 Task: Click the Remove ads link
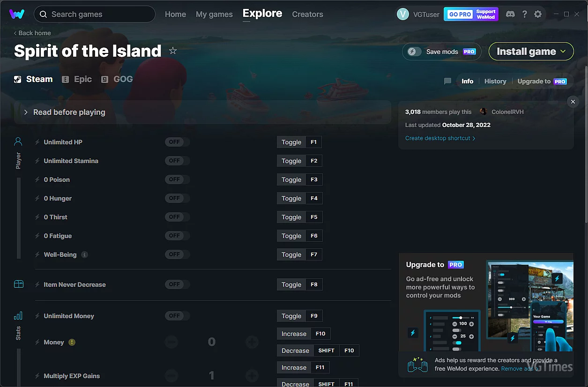(x=520, y=369)
